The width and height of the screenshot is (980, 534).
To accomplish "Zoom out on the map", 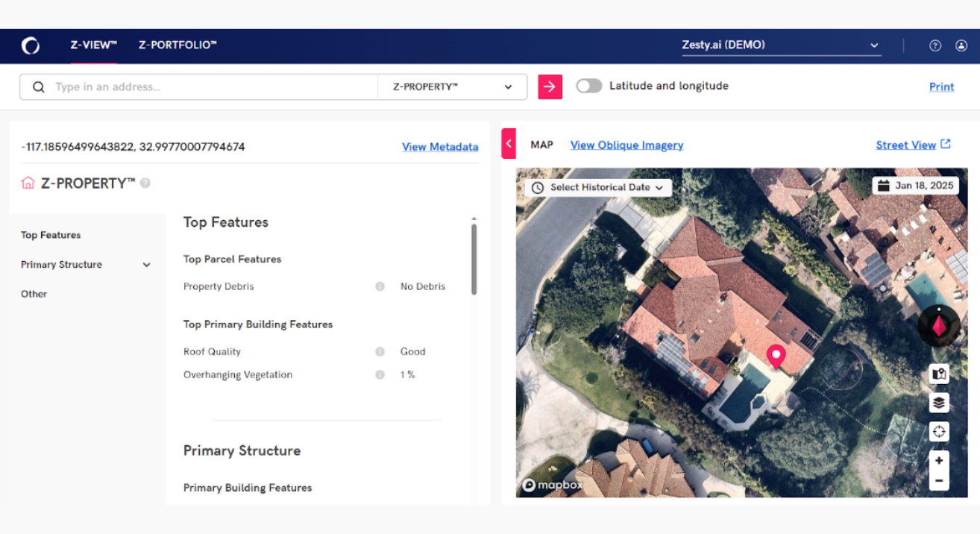I will [x=939, y=481].
